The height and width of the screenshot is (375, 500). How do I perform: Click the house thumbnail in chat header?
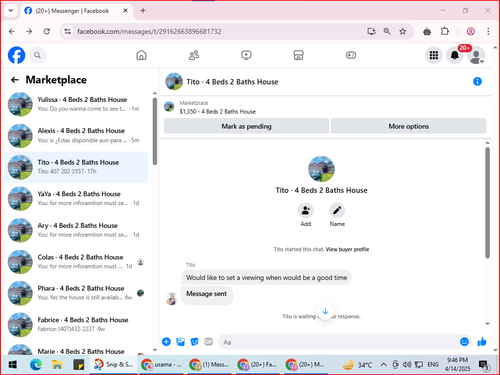tap(174, 81)
